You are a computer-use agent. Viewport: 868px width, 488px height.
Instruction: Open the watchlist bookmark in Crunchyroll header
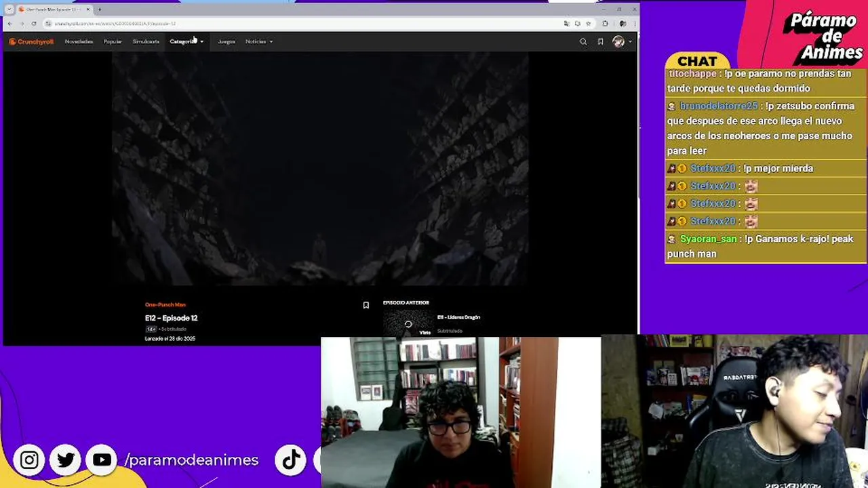600,41
